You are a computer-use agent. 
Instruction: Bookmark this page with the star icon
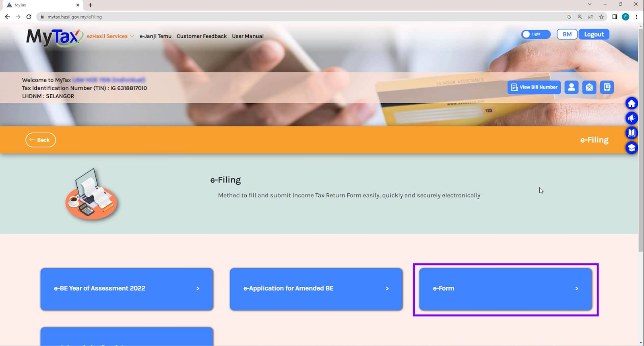pyautogui.click(x=601, y=17)
